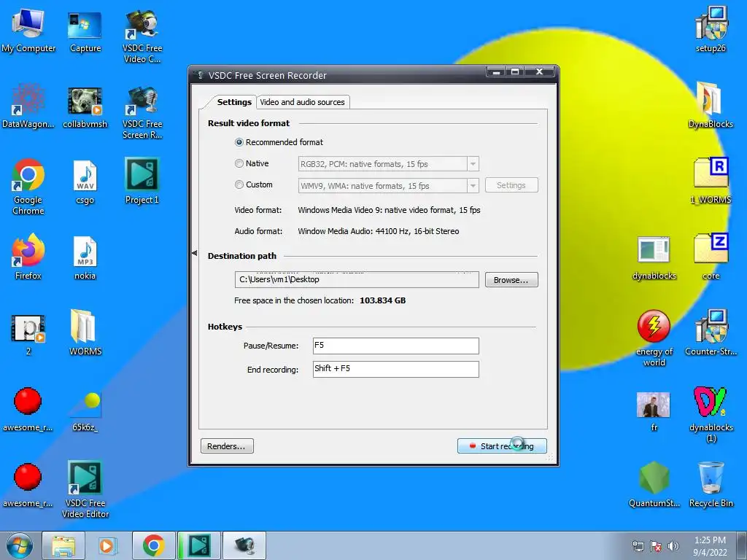Open the DynaBlocks folder icon
Image resolution: width=747 pixels, height=560 pixels.
[711, 105]
